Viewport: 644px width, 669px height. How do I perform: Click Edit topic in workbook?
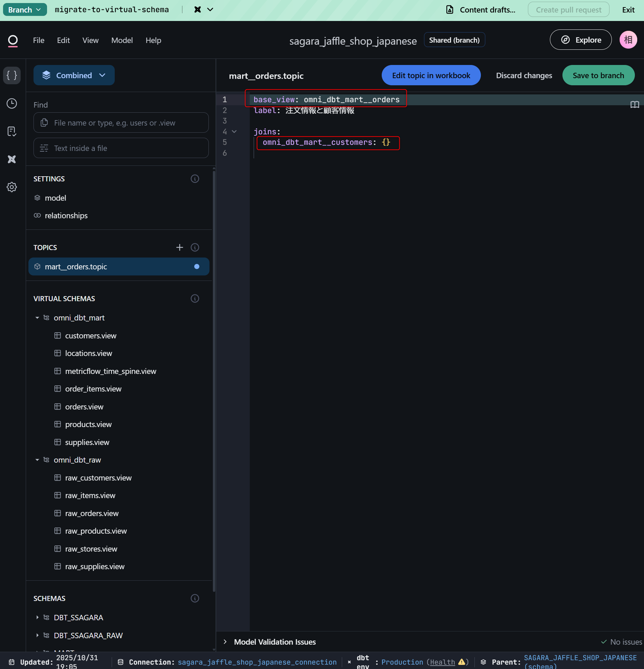[x=431, y=75]
